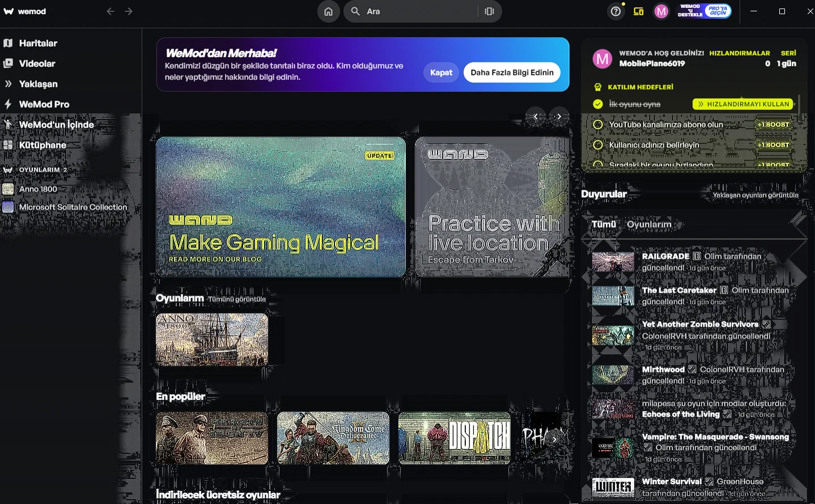The image size is (815, 504).
Task: Open the Anno 1800 game cover thumbnail
Action: 212,339
